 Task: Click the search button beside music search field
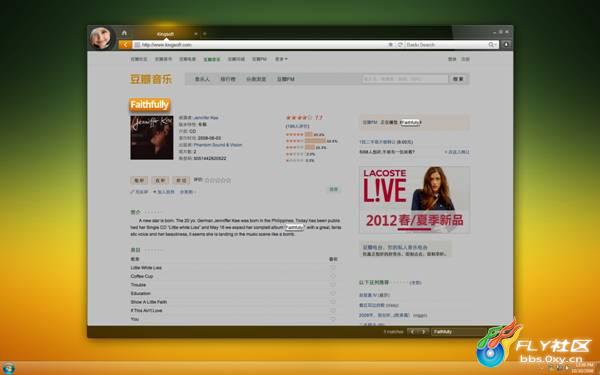458,79
